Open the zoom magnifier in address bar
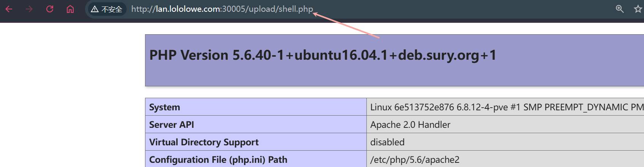 (619, 9)
